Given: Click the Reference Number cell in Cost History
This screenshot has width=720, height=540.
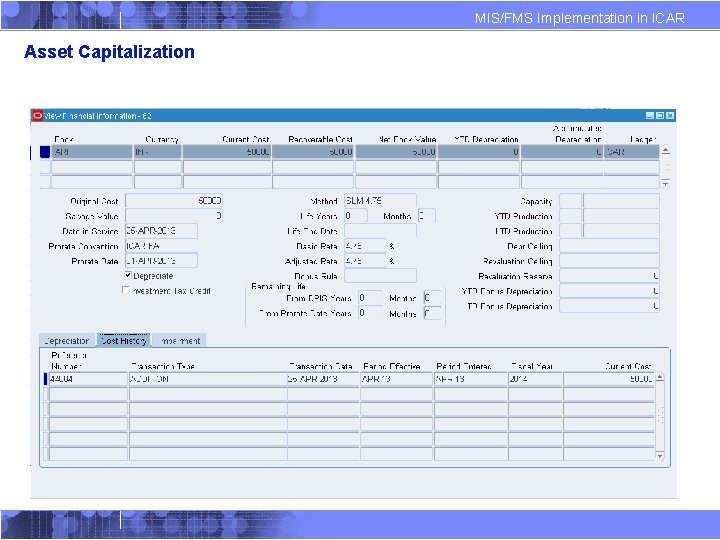Looking at the screenshot, I should tap(88, 379).
